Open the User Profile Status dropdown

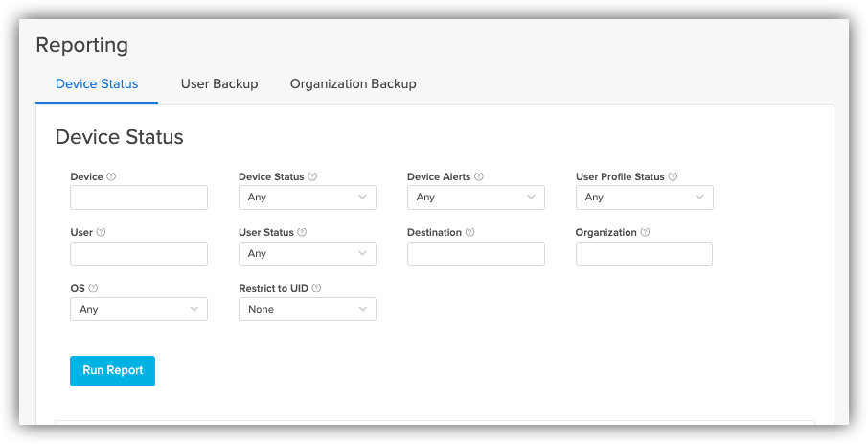coord(645,198)
